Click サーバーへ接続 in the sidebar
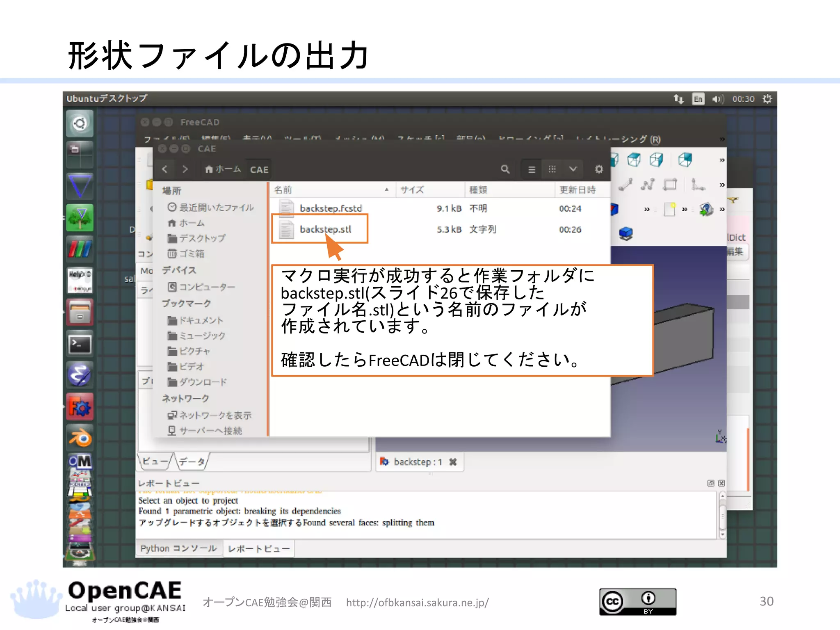 click(205, 430)
